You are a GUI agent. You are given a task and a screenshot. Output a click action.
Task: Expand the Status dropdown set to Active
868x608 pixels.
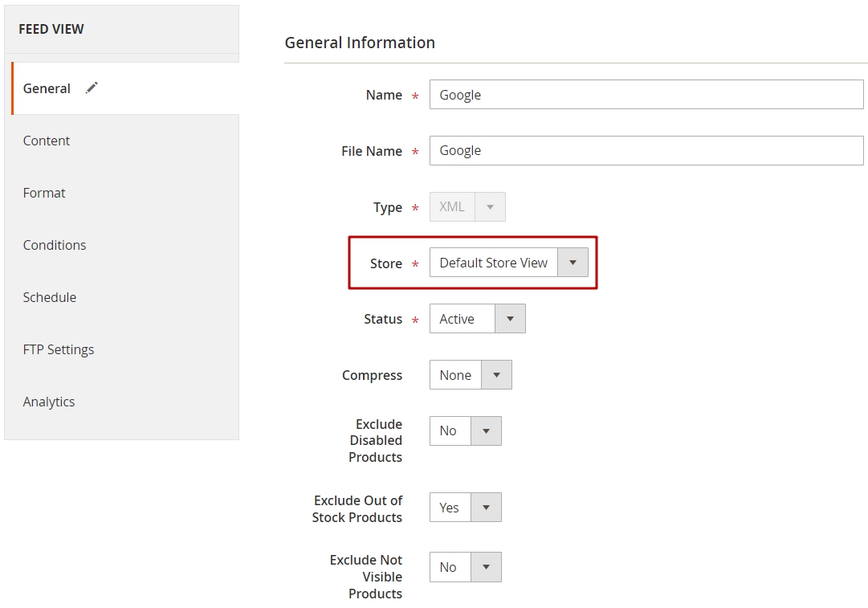coord(477,318)
